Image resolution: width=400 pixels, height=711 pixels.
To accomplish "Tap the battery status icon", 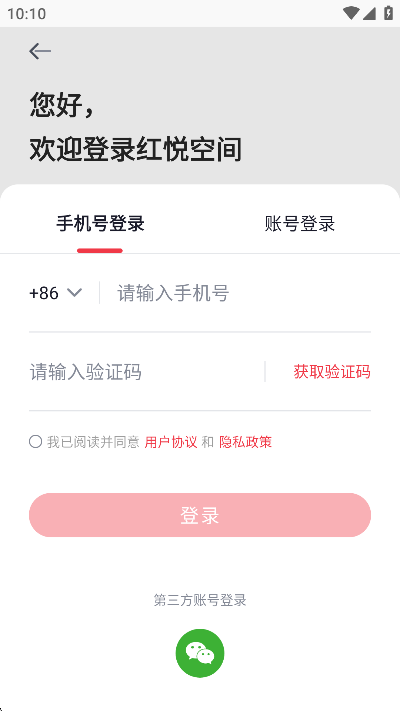I will click(x=388, y=13).
